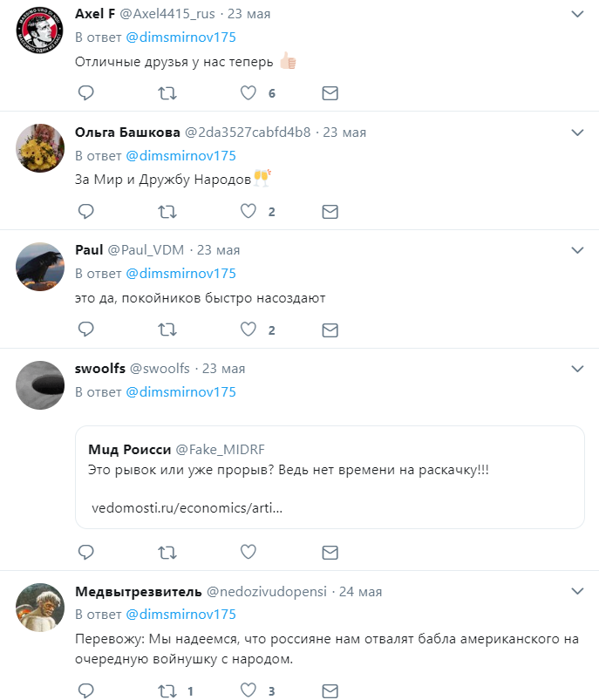Send swoolfs' tweet via direct message
Screen dimensions: 599x700
click(x=330, y=552)
